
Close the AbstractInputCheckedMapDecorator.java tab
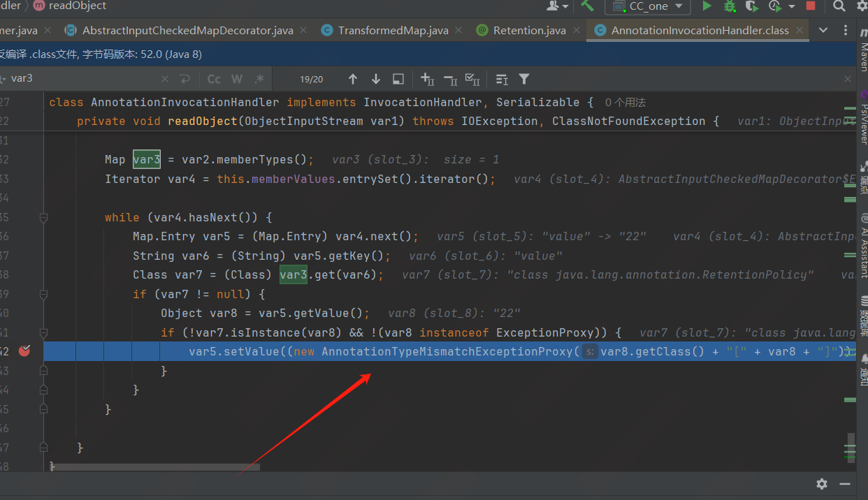click(303, 30)
